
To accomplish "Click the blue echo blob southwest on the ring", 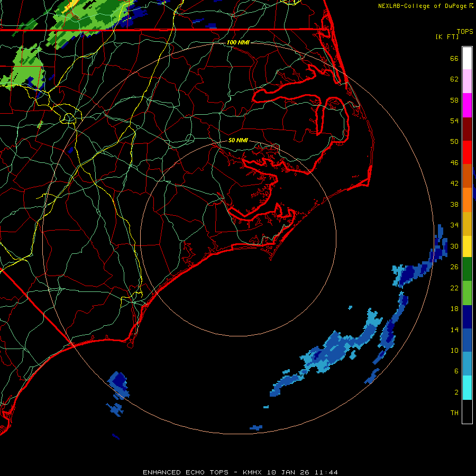I will [118, 386].
